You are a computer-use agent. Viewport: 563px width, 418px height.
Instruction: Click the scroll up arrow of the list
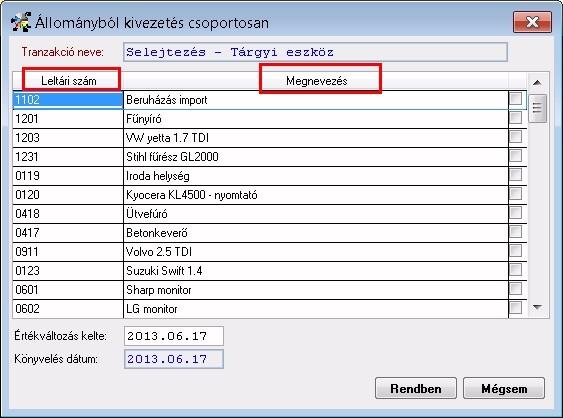pos(538,83)
